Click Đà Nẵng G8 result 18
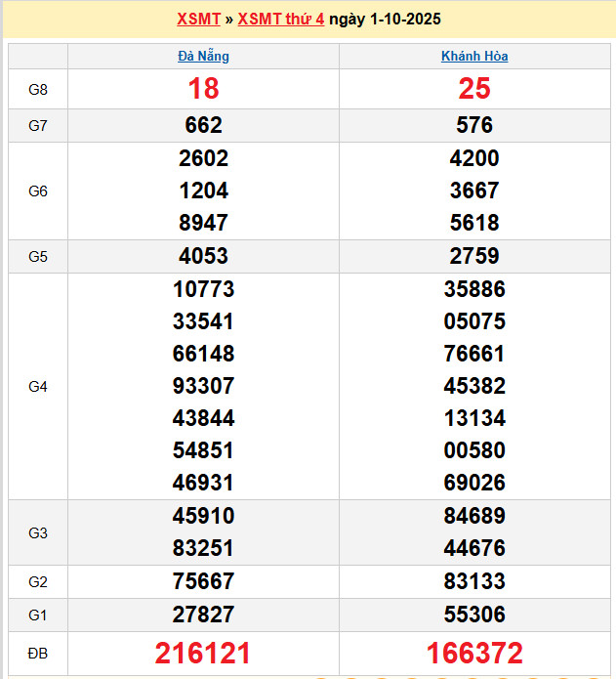 point(203,89)
